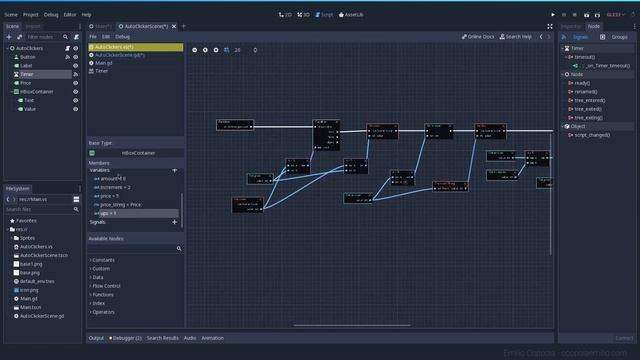Open script editor File menu

(93, 37)
